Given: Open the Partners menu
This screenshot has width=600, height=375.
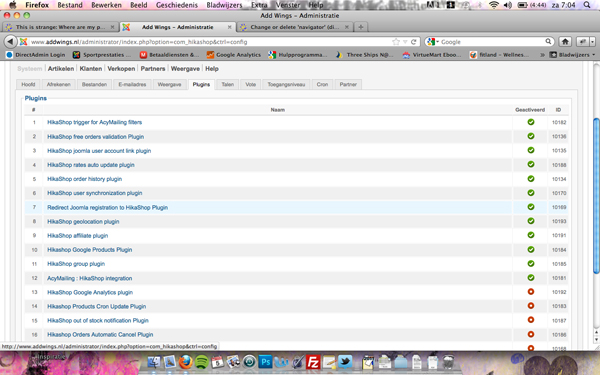Looking at the screenshot, I should click(153, 68).
